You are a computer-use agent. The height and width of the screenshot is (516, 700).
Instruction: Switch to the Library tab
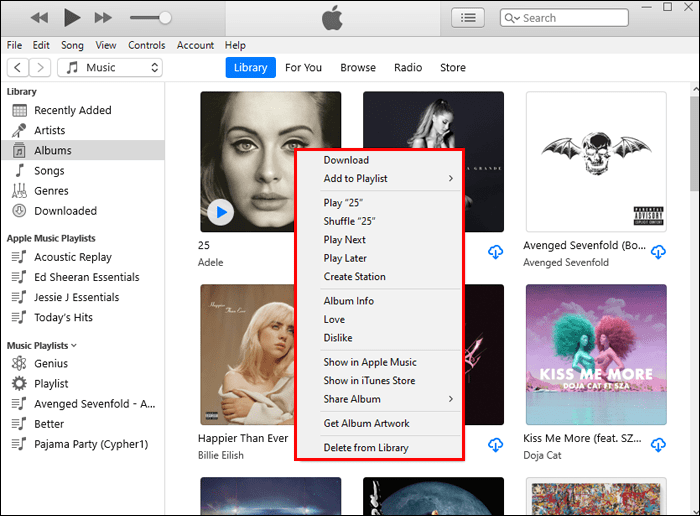point(250,67)
